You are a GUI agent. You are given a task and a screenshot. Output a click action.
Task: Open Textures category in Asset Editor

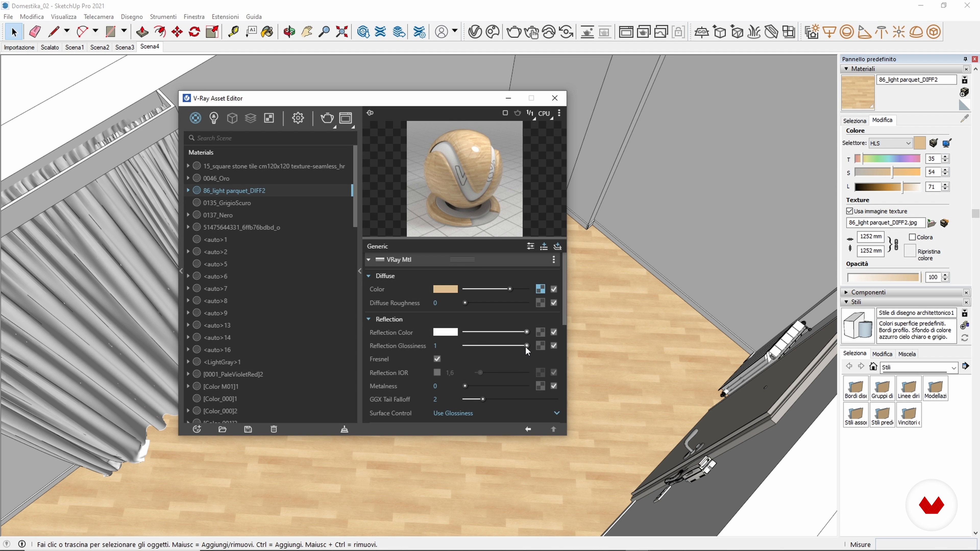point(269,118)
